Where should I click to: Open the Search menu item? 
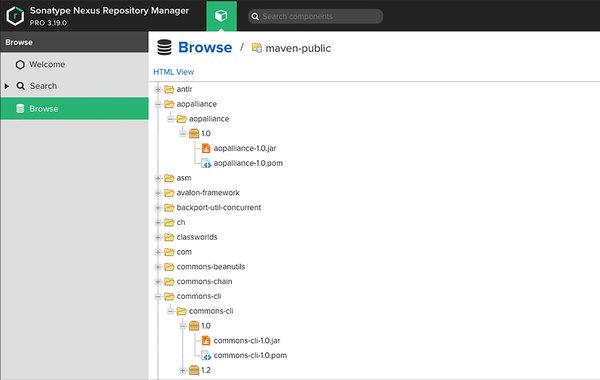pyautogui.click(x=74, y=86)
